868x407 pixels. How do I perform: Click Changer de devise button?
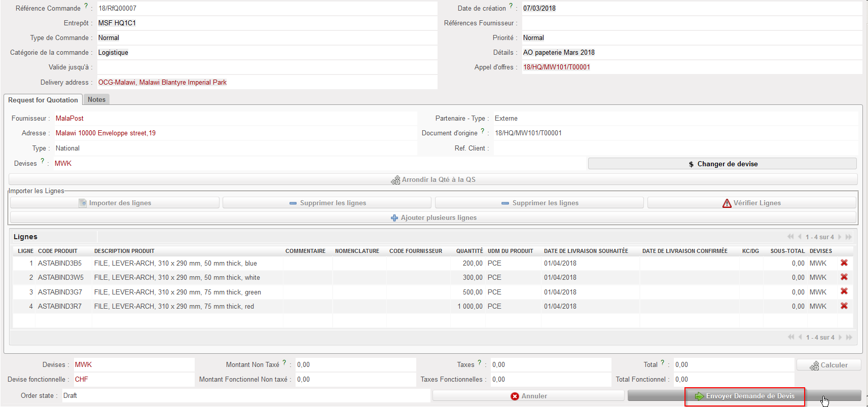coord(722,164)
